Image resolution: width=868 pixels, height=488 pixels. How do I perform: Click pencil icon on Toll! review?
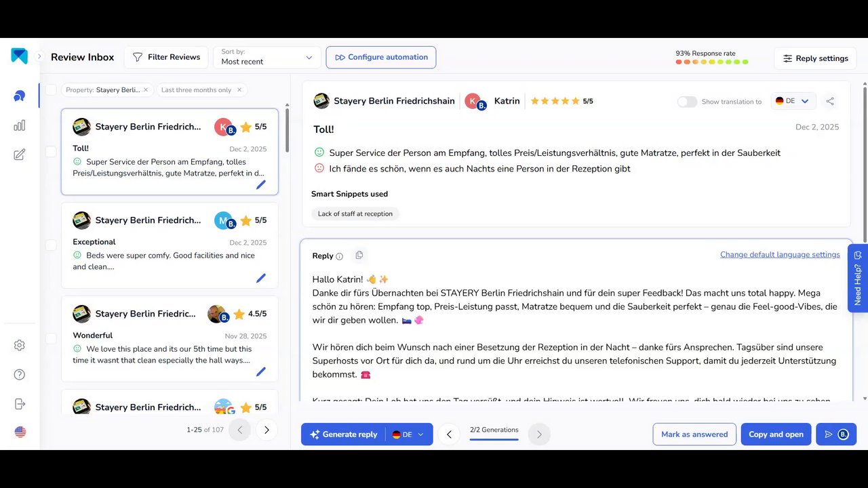click(x=261, y=184)
